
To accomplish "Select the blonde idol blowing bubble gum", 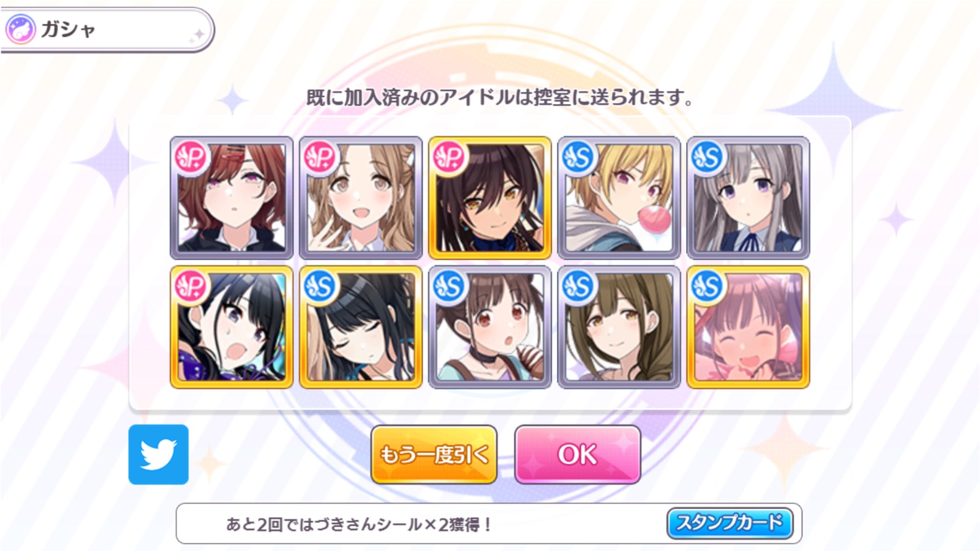I will [x=619, y=198].
